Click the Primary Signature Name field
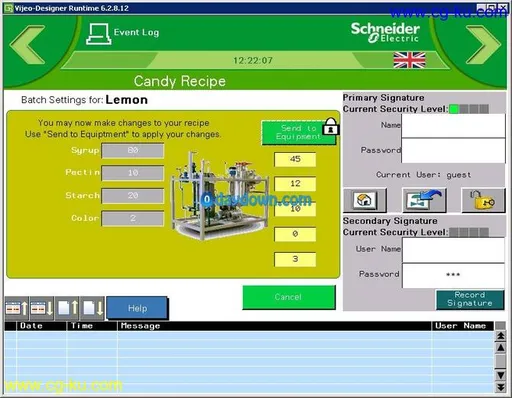512x398 pixels. point(453,126)
